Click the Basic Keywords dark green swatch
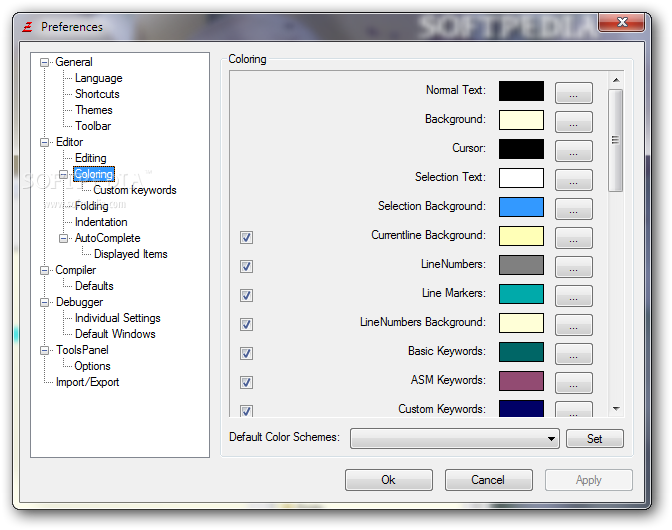Screen dimensions: 672x530 pyautogui.click(x=522, y=352)
